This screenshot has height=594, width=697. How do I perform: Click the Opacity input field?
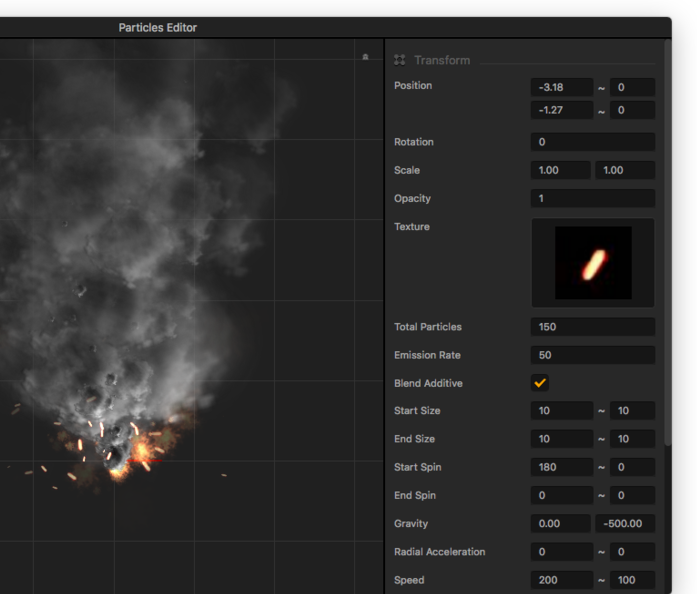tap(593, 198)
